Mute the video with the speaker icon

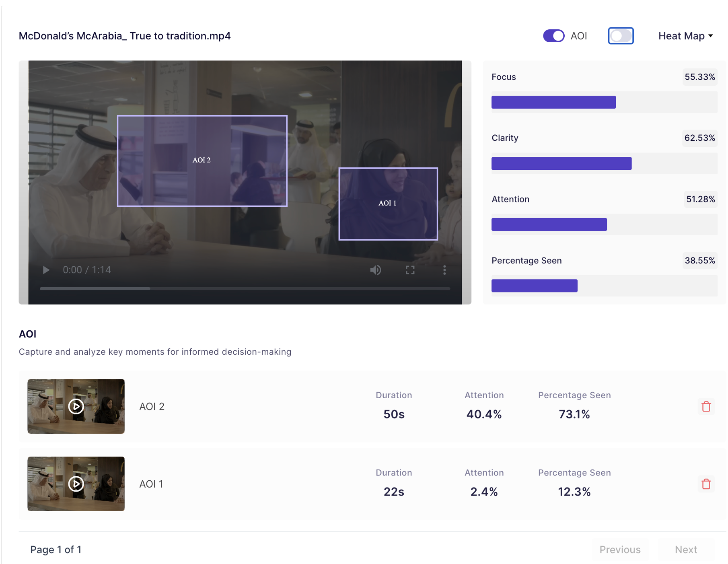(x=376, y=270)
